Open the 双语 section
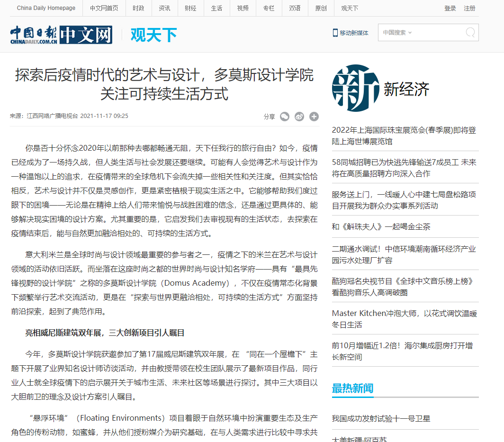 coord(295,8)
